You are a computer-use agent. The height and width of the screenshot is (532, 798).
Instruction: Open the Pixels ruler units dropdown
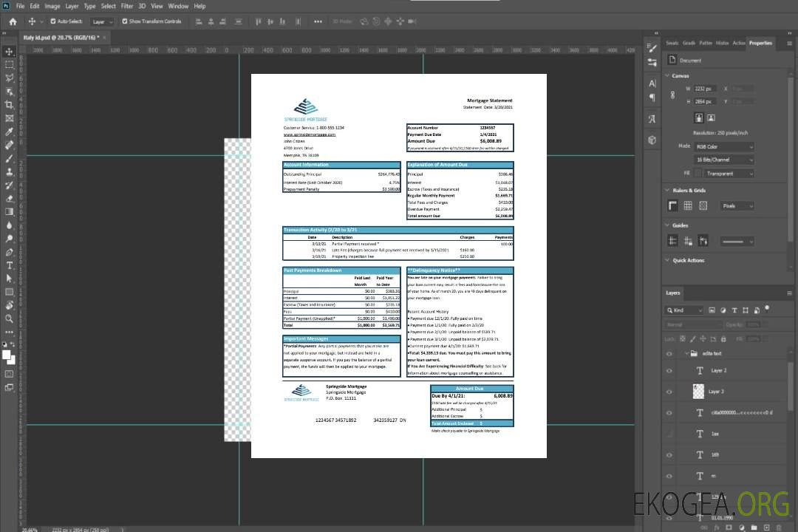click(x=737, y=205)
